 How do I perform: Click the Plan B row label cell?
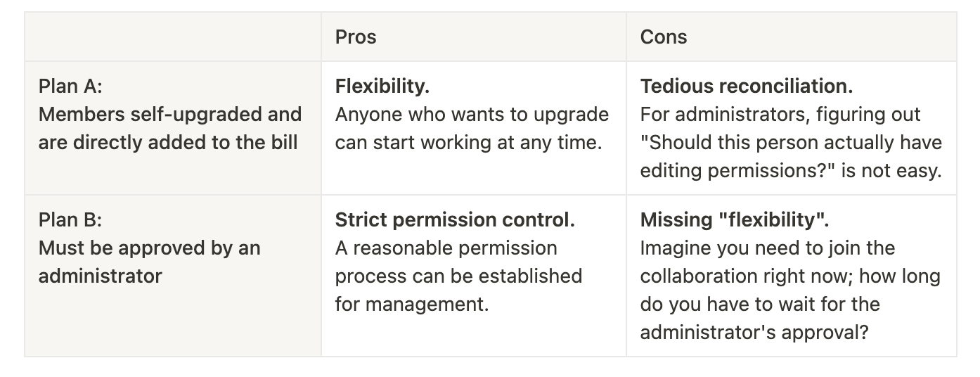pos(173,276)
